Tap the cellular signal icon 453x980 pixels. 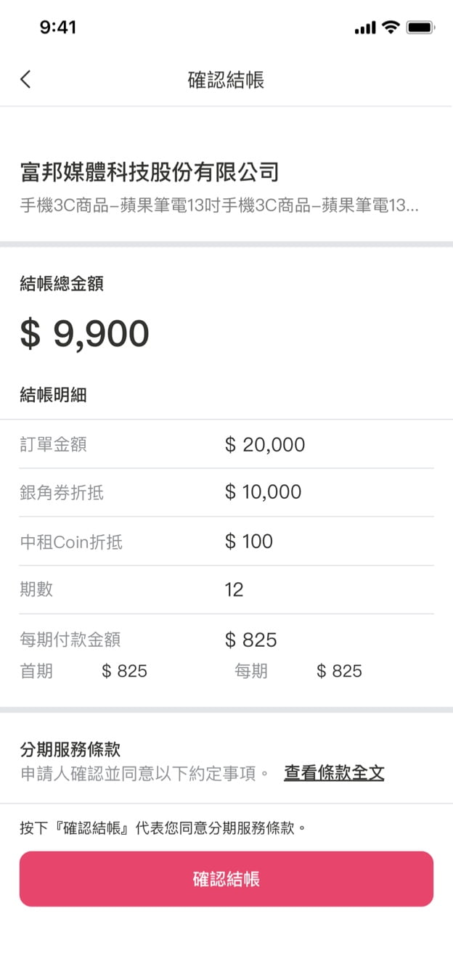(x=365, y=28)
